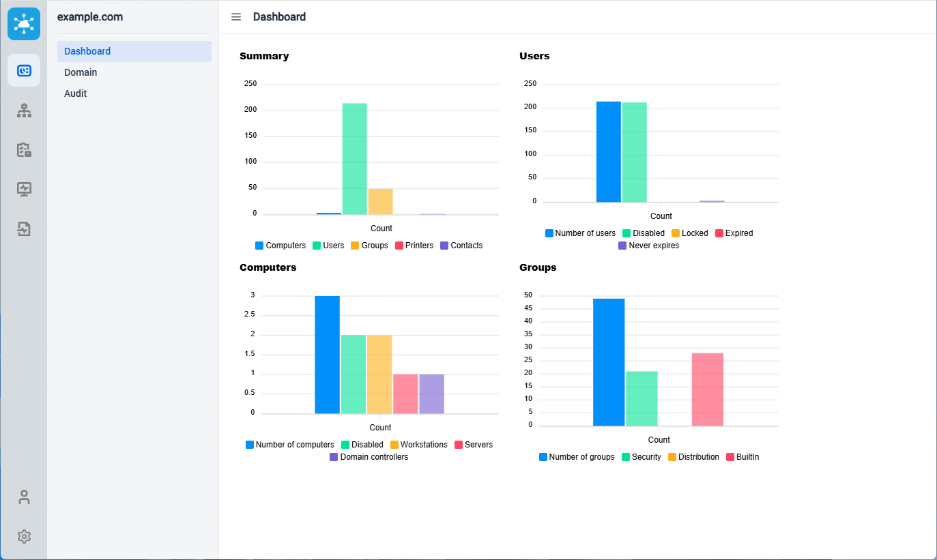Open settings via the gear icon
The image size is (937, 560).
[24, 536]
